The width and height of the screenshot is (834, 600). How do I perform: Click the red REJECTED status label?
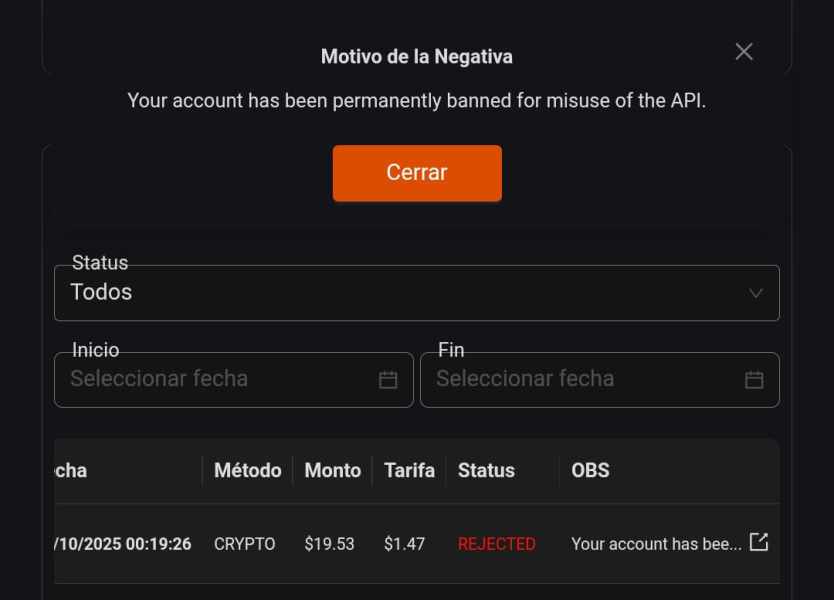coord(496,544)
